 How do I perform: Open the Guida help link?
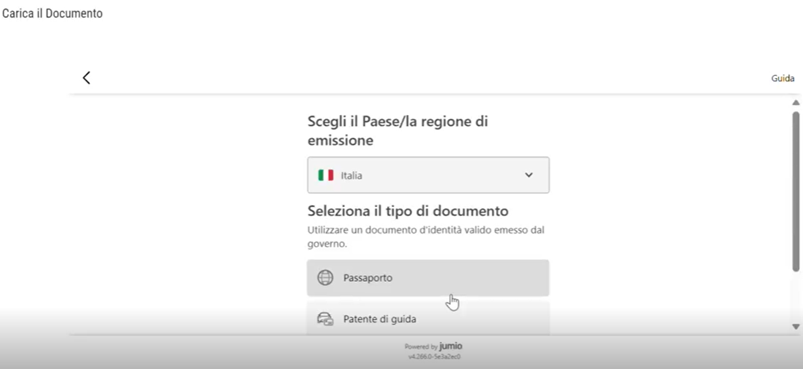point(783,78)
